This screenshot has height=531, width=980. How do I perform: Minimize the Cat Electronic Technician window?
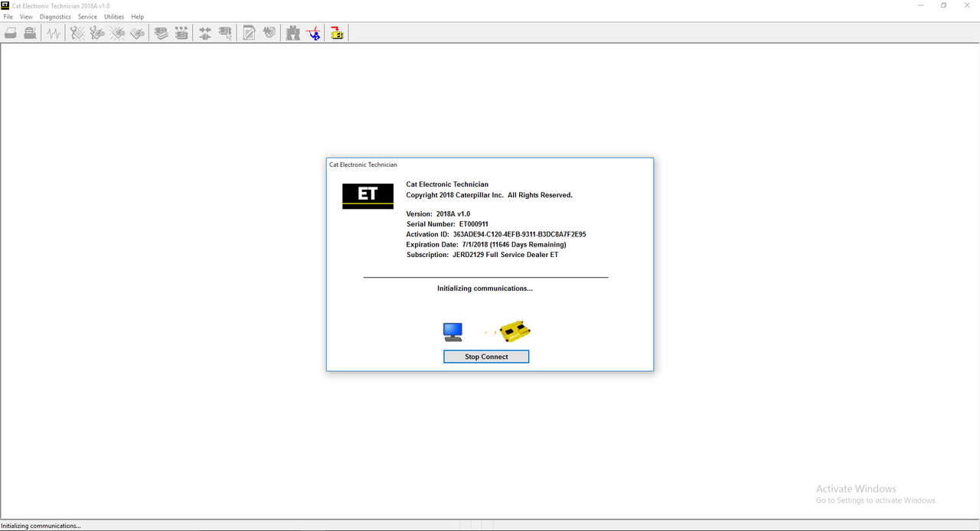tap(920, 5)
